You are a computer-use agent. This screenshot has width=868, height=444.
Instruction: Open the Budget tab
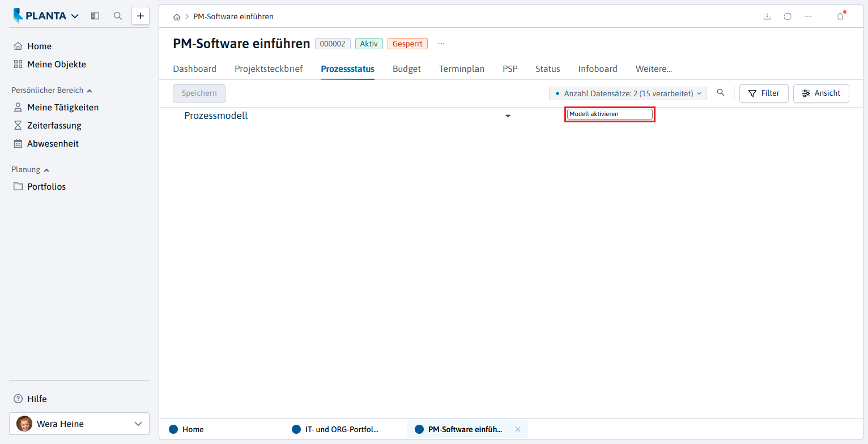click(407, 69)
